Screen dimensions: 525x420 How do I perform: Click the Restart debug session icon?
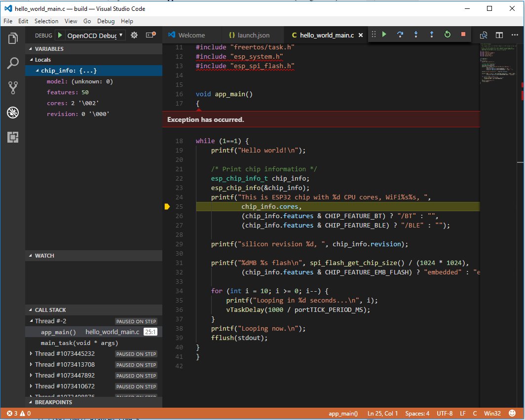(x=447, y=35)
